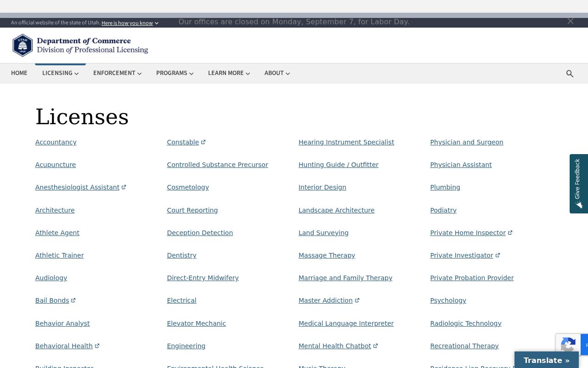Image resolution: width=588 pixels, height=368 pixels.
Task: Expand the Programs dropdown menu
Action: (175, 73)
